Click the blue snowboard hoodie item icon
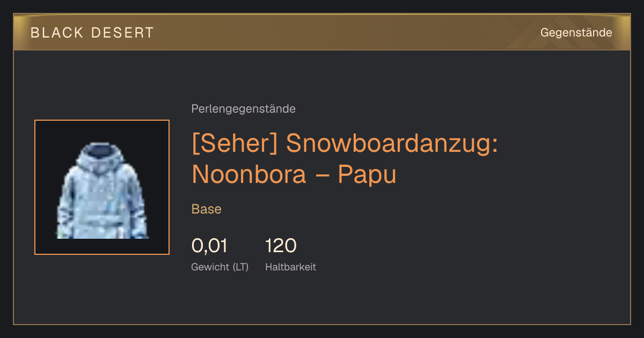Screen dimensions: 644x338 102,190
